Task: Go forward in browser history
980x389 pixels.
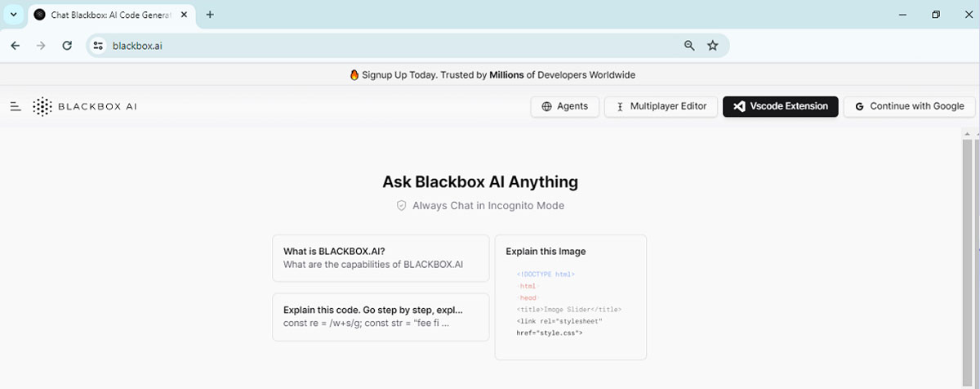Action: pyautogui.click(x=41, y=46)
